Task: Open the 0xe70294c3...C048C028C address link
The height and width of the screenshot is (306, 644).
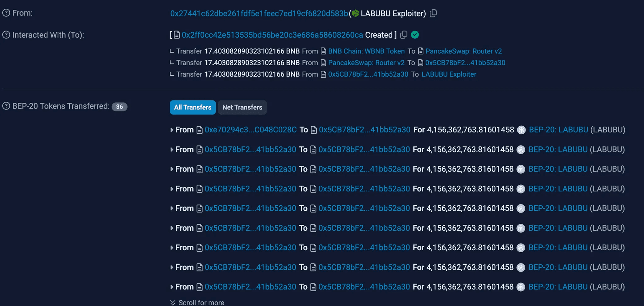Action: (251, 130)
